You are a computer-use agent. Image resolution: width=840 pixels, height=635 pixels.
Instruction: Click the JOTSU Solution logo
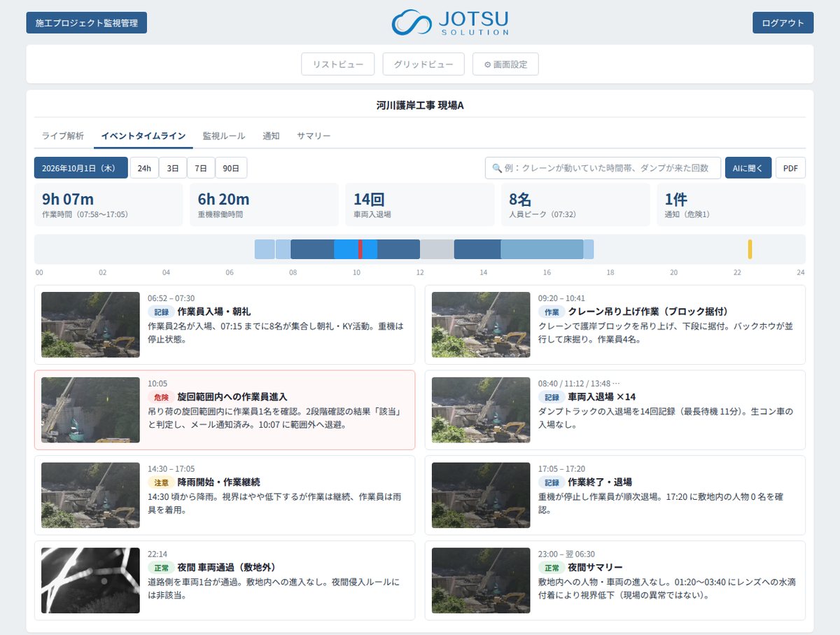click(x=450, y=22)
